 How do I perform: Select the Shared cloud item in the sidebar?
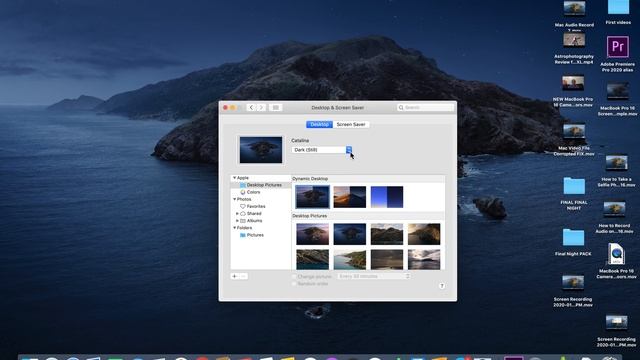[251, 213]
